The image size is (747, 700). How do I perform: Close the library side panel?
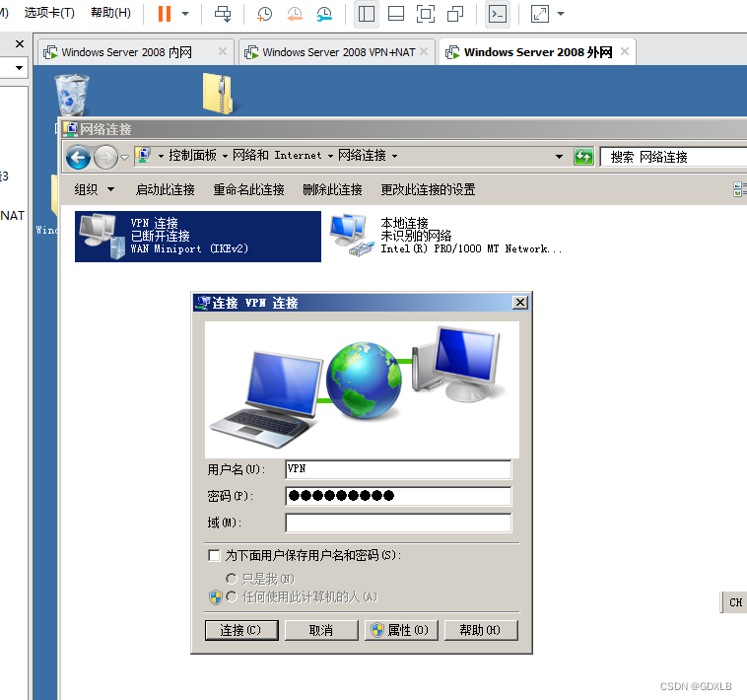[x=20, y=43]
